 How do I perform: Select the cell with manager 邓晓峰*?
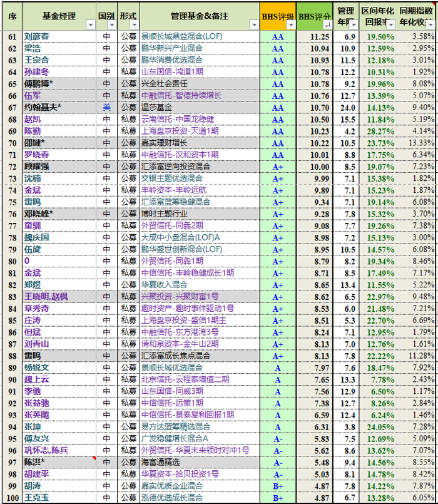pos(59,214)
